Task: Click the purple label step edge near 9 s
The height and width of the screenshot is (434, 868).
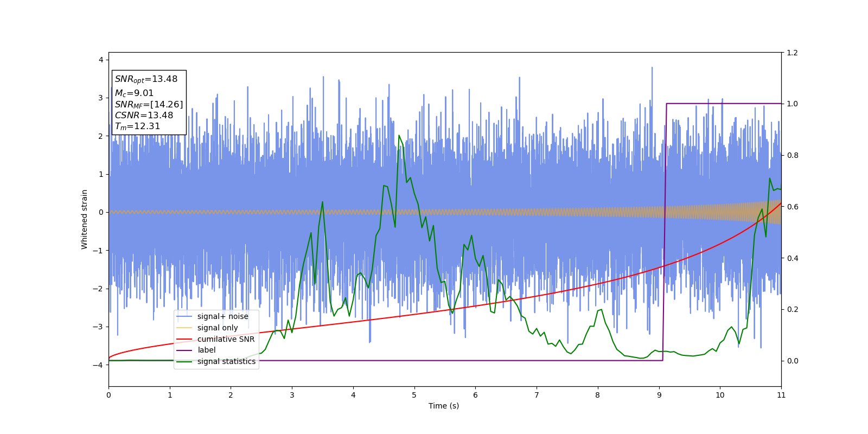Action: [665, 232]
